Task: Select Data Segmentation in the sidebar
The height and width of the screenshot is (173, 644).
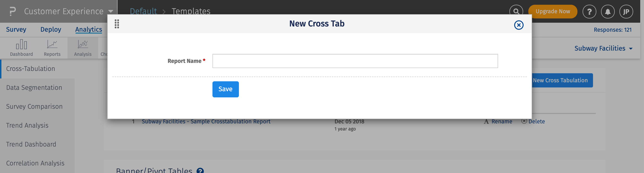Action: (x=34, y=87)
